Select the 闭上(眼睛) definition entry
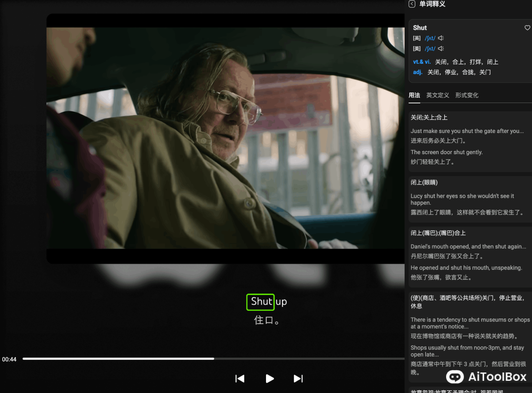The image size is (532, 393). 424,183
